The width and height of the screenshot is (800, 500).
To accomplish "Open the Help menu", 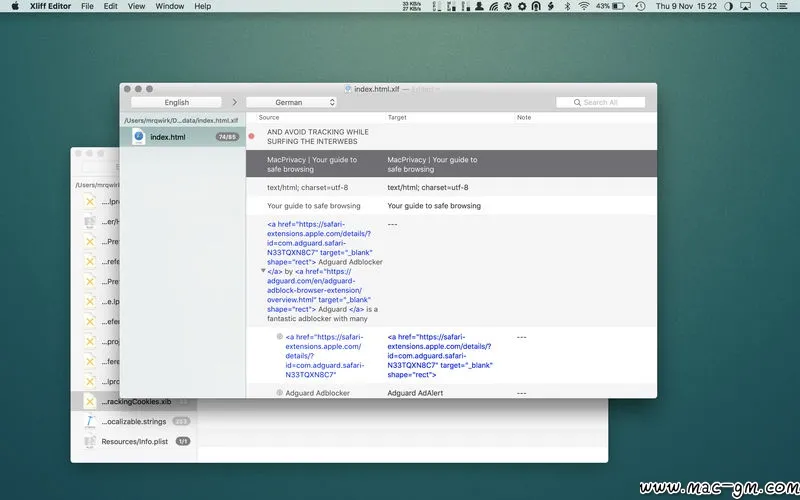I will click(x=203, y=6).
